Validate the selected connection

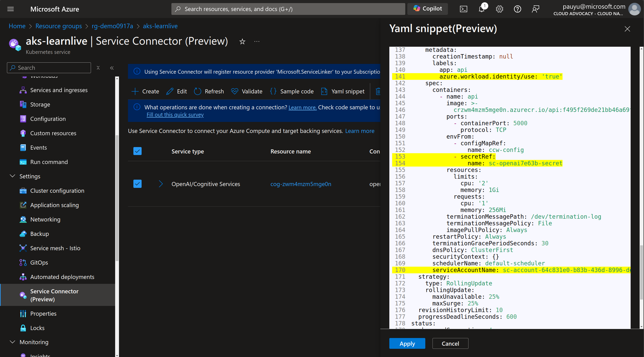[x=246, y=91]
